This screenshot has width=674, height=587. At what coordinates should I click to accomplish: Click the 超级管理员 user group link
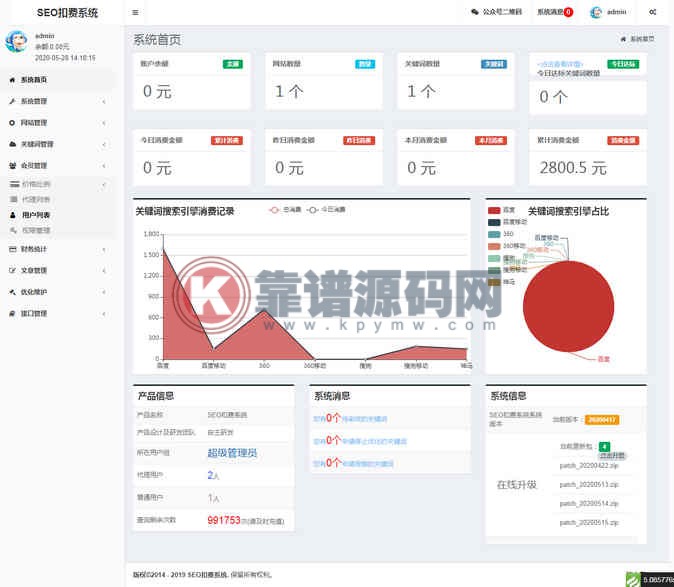click(x=232, y=453)
